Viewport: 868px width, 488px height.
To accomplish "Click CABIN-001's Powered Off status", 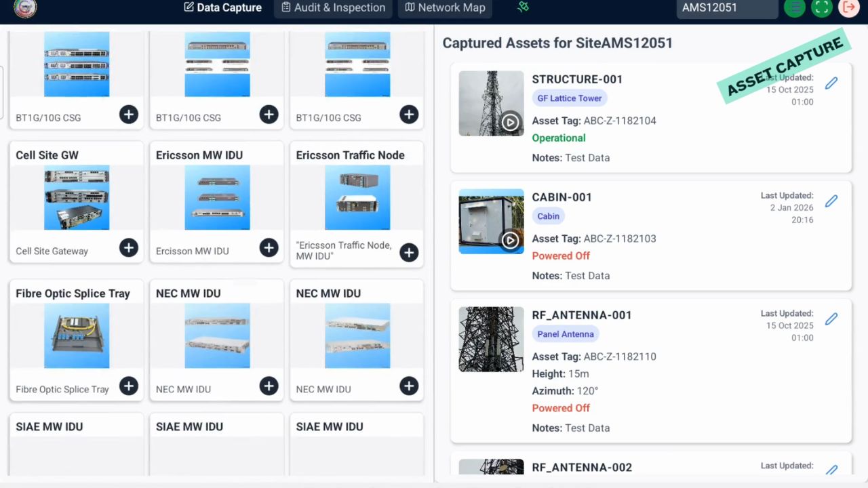I will click(x=561, y=256).
